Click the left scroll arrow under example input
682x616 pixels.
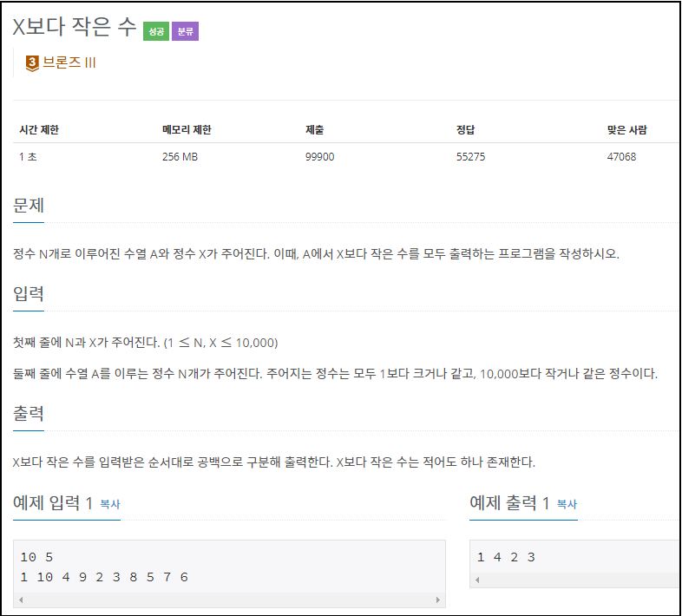coord(21,600)
